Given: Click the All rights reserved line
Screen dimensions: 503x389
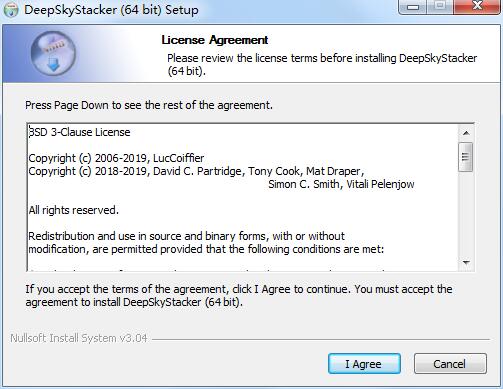Looking at the screenshot, I should click(x=74, y=210).
